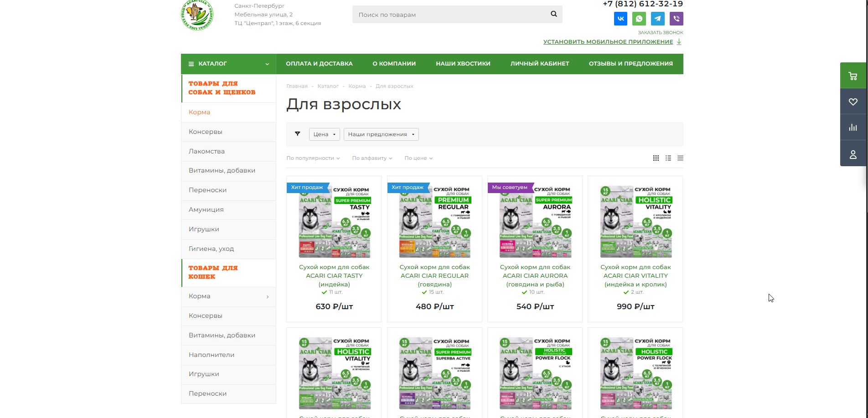
Task: Open the favorites heart icon in sidebar
Action: (x=853, y=102)
